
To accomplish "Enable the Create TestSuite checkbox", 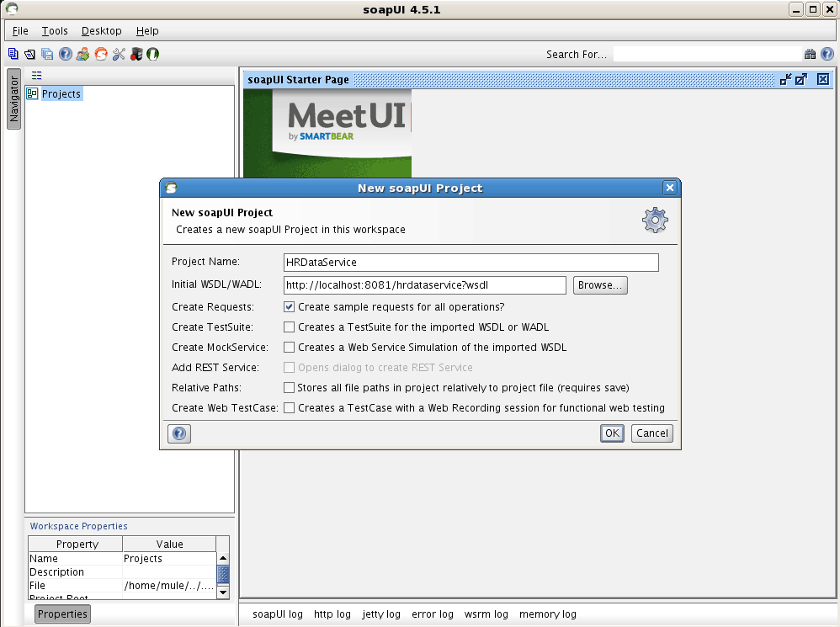I will pyautogui.click(x=290, y=327).
